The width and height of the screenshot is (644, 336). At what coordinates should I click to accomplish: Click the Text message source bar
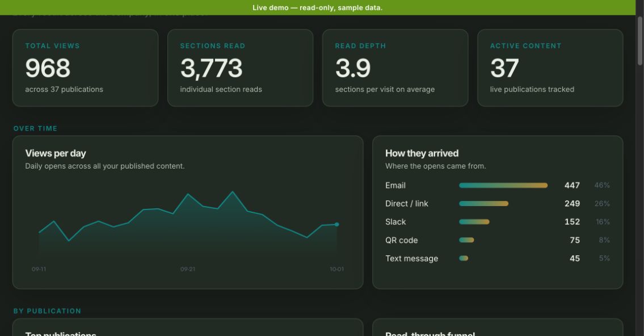[464, 258]
